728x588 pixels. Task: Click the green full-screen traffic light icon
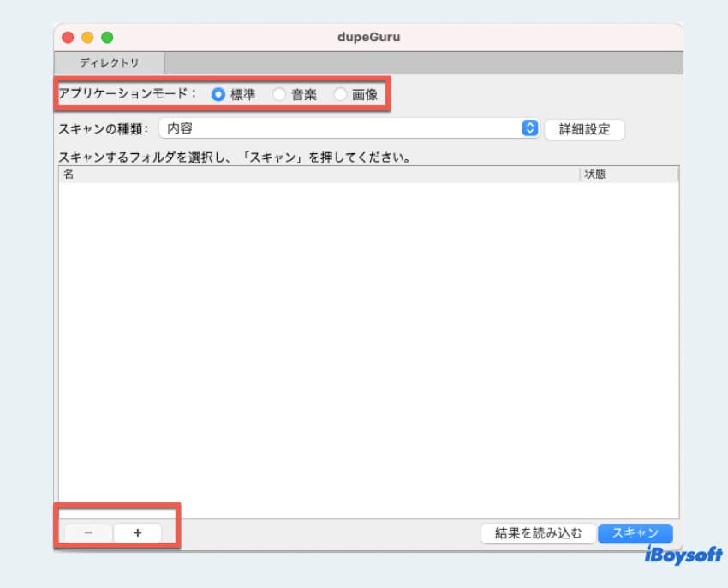tap(107, 38)
